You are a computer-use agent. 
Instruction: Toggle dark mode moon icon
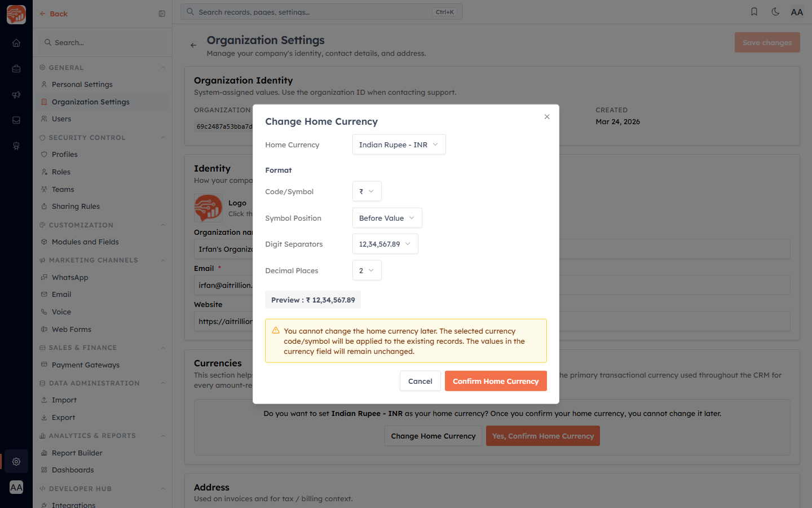coord(775,12)
